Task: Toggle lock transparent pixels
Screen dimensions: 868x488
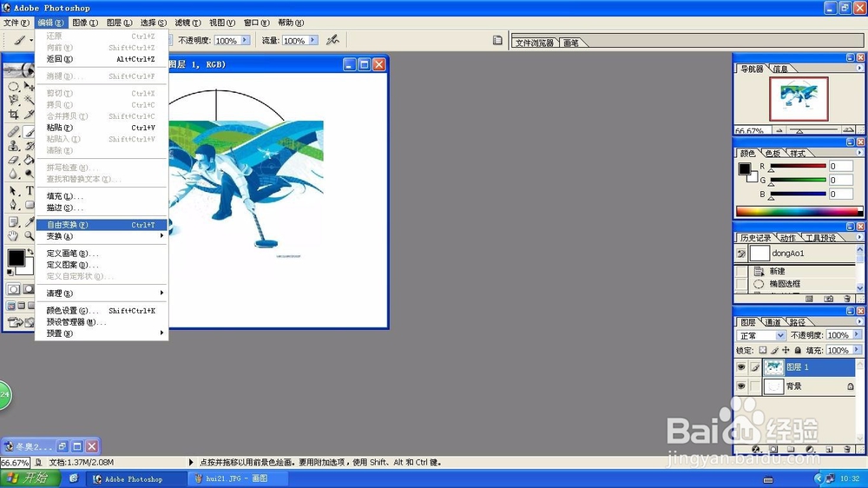Action: 763,350
